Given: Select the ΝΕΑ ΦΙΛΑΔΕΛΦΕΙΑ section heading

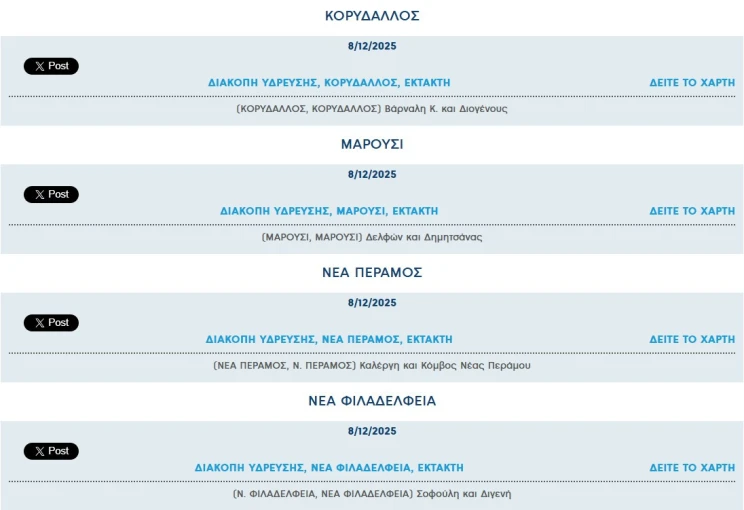Looking at the screenshot, I should tap(372, 401).
